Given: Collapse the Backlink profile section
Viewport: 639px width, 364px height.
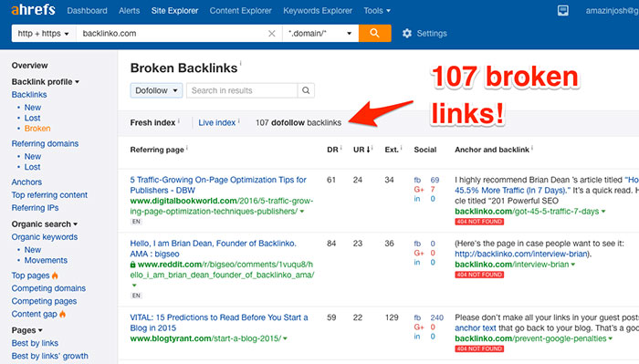Looking at the screenshot, I should [x=46, y=82].
